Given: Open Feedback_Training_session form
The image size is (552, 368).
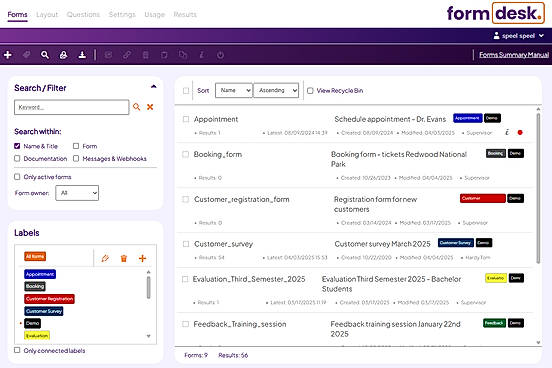Looking at the screenshot, I should pyautogui.click(x=240, y=324).
